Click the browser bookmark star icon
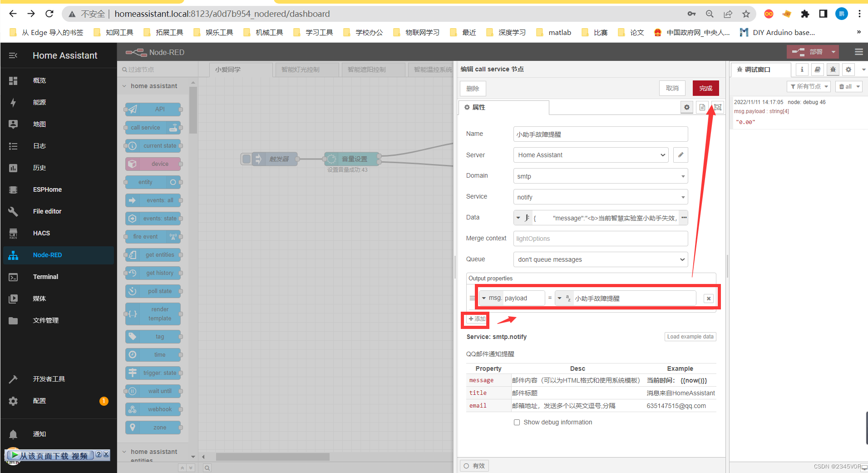Viewport: 868px width, 473px height. point(746,14)
